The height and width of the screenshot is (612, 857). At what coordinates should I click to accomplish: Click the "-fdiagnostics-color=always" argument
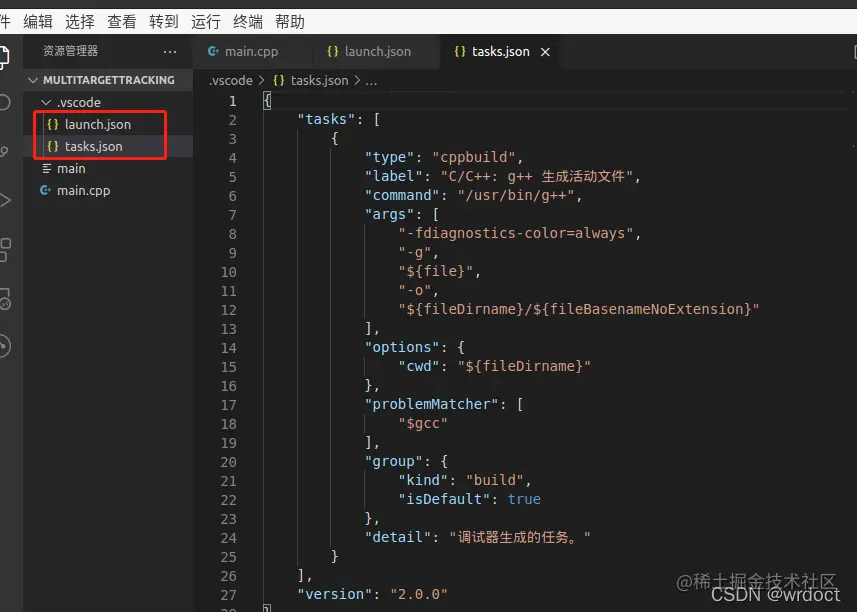pyautogui.click(x=515, y=233)
